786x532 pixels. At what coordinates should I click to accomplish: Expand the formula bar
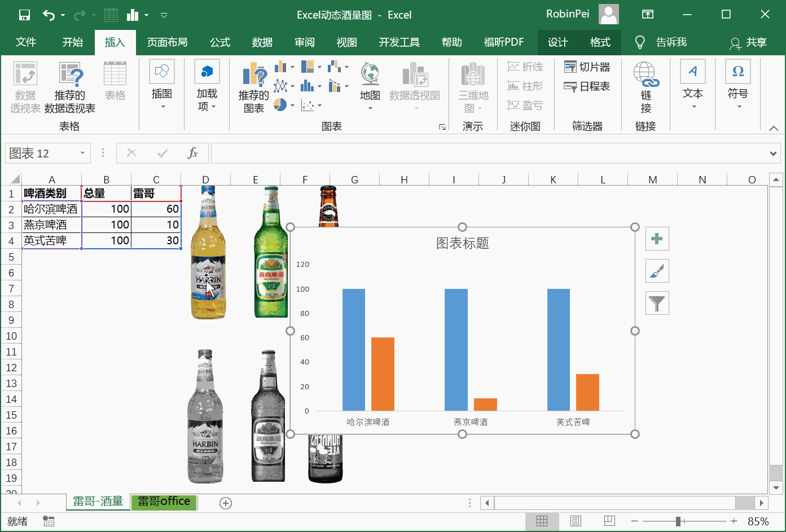coord(773,153)
